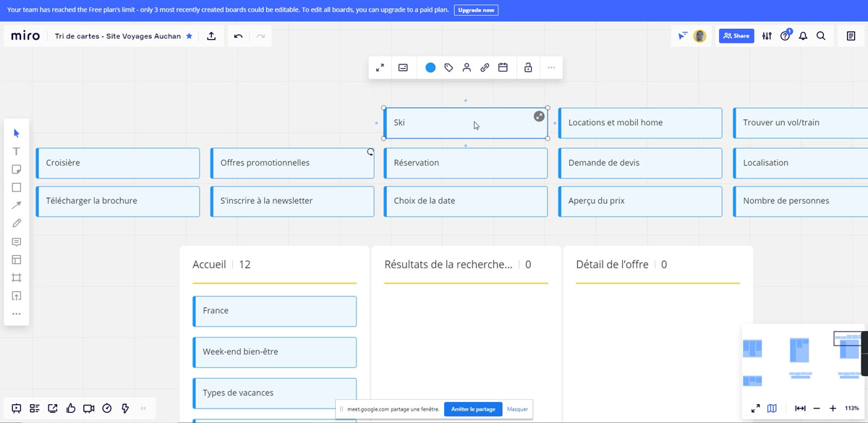Select the Frame tool
The image size is (868, 423).
[x=17, y=278]
